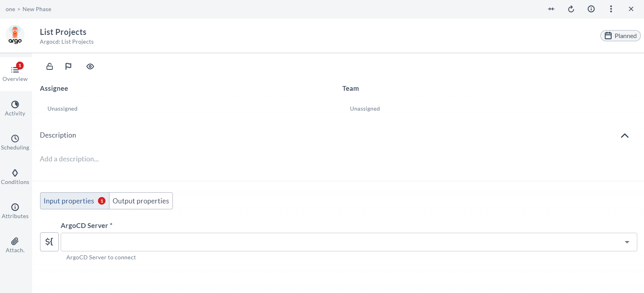Click the ${ variable toggle button
The width and height of the screenshot is (644, 293).
(49, 242)
